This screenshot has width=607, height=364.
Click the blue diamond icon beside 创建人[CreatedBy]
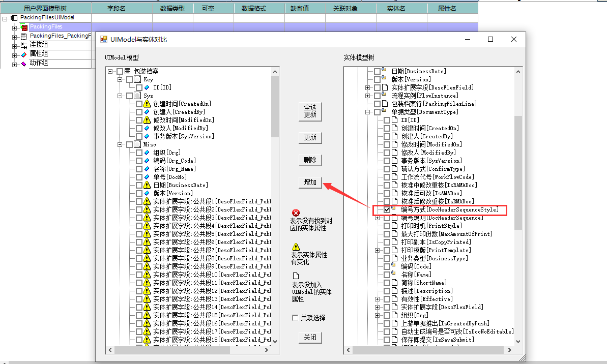coord(147,112)
